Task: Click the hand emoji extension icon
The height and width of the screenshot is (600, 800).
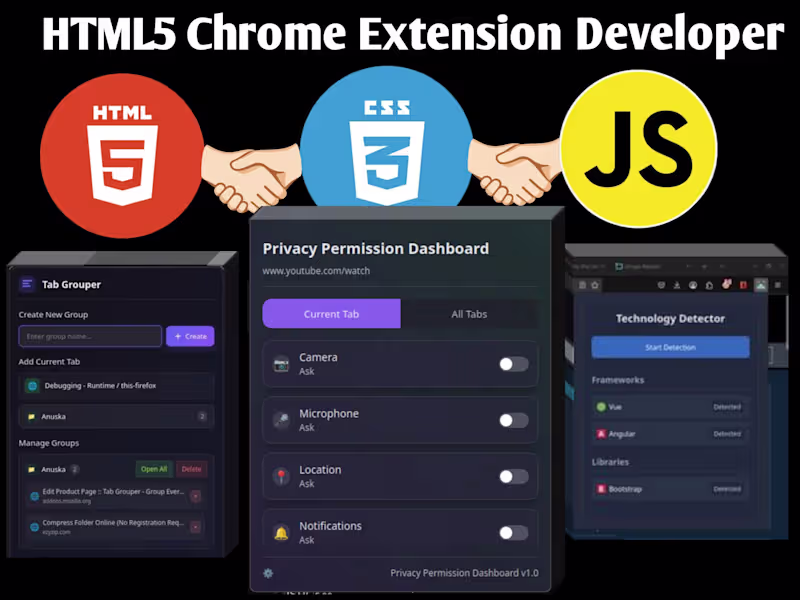Action: point(727,284)
